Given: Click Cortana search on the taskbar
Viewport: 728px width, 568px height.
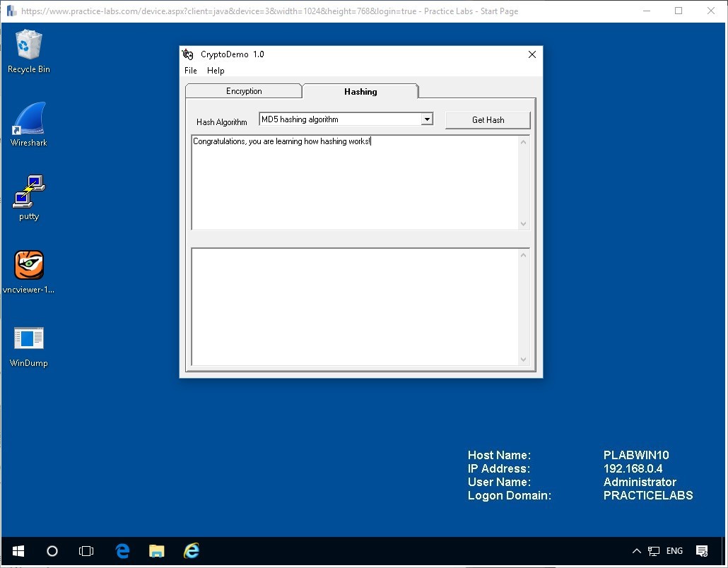Looking at the screenshot, I should coord(52,551).
